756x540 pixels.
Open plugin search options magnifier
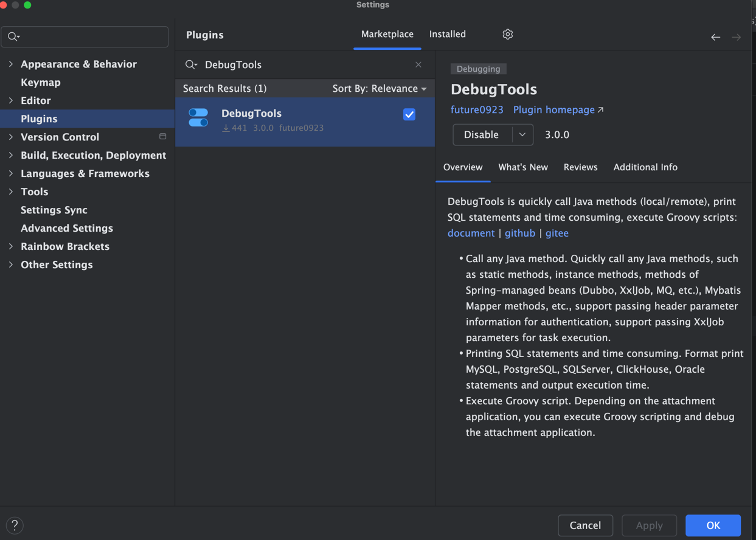click(x=191, y=64)
